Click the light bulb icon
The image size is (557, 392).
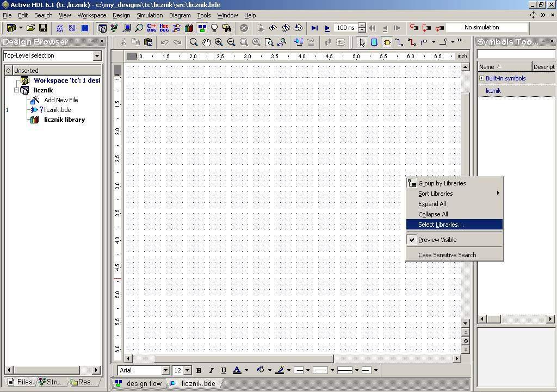[x=214, y=28]
